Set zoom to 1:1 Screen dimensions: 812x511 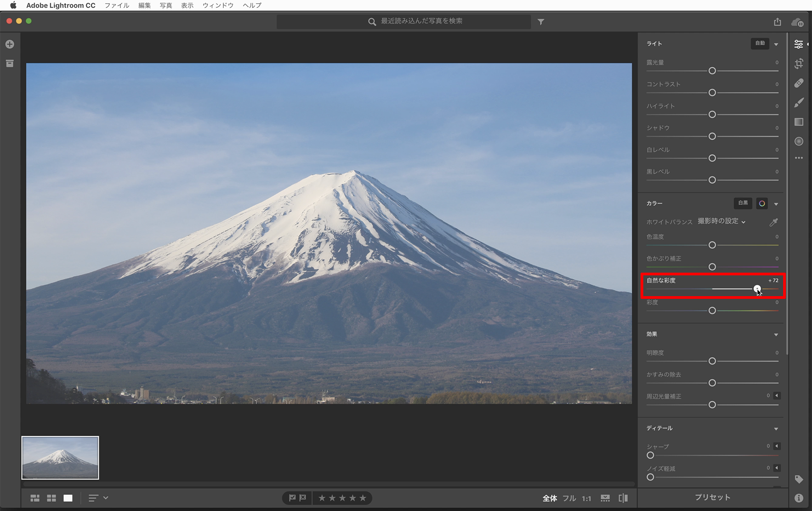click(x=586, y=498)
